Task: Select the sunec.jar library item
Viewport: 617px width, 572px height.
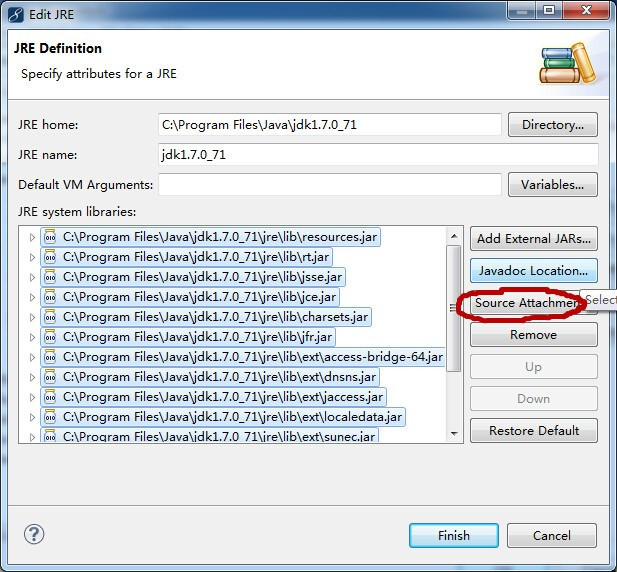Action: point(220,436)
